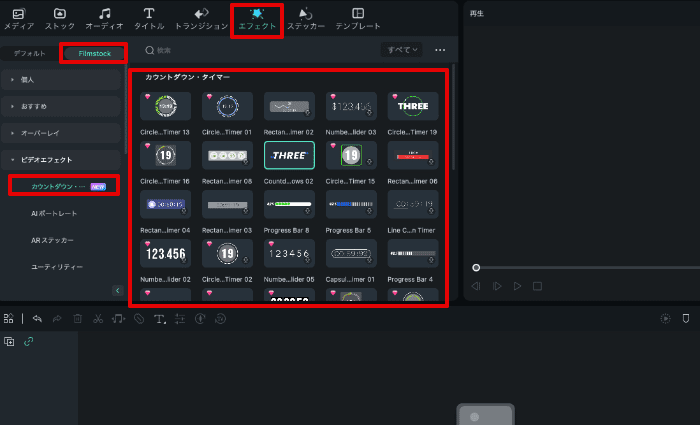The image size is (700, 425).
Task: Select Rectangle Timer 04 effect thumbnail
Action: pyautogui.click(x=165, y=204)
